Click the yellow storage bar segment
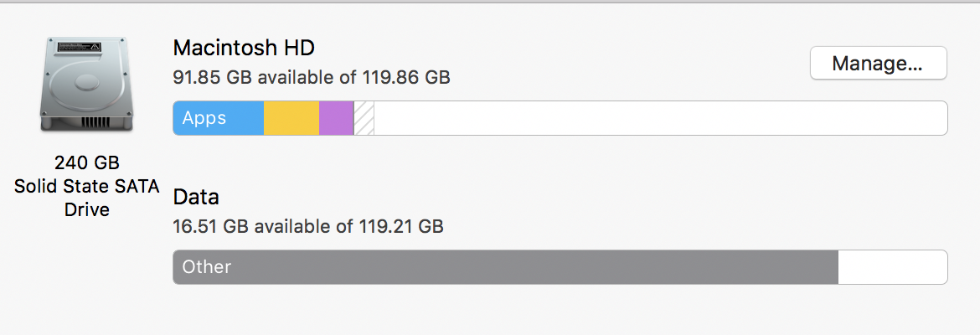This screenshot has width=980, height=335. [x=291, y=118]
